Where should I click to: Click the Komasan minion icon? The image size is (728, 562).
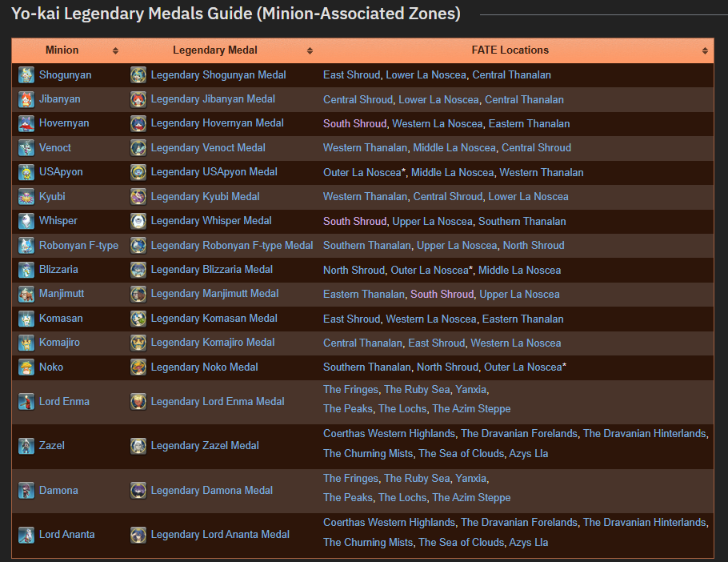[x=26, y=318]
